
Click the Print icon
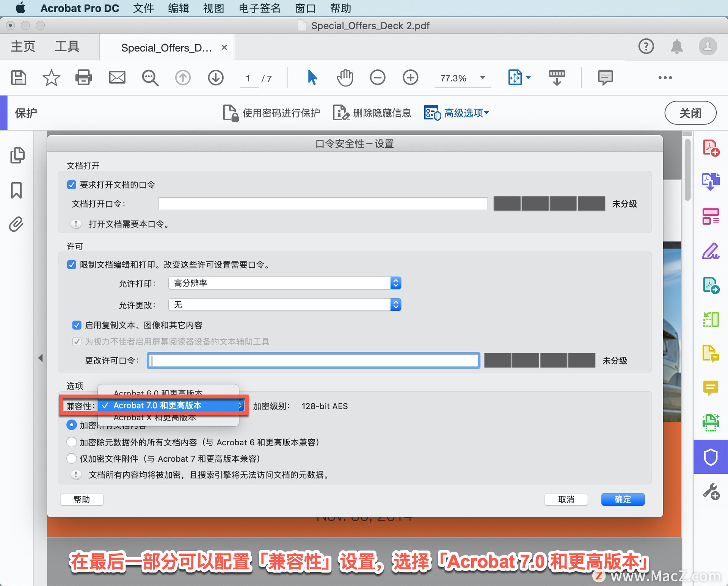[x=83, y=78]
